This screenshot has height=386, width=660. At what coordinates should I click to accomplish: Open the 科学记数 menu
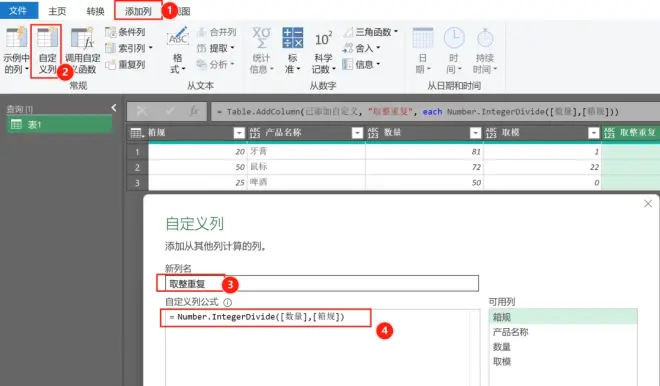click(x=323, y=50)
